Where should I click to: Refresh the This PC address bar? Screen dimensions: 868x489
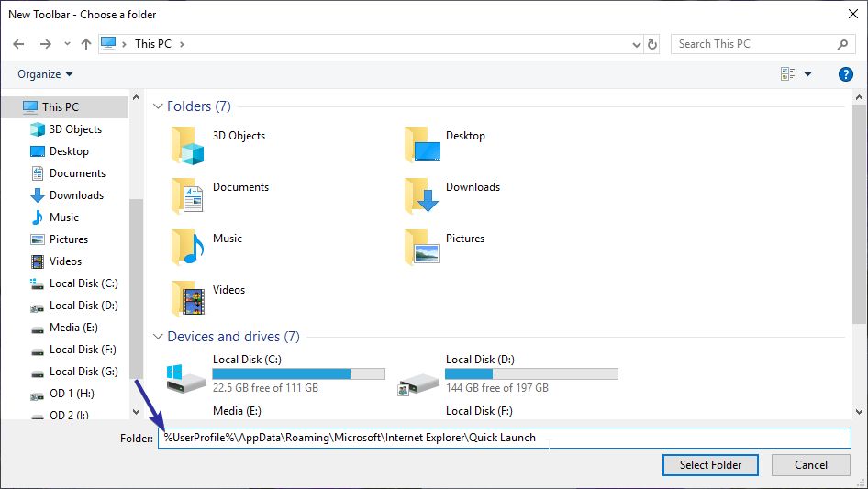tap(652, 44)
